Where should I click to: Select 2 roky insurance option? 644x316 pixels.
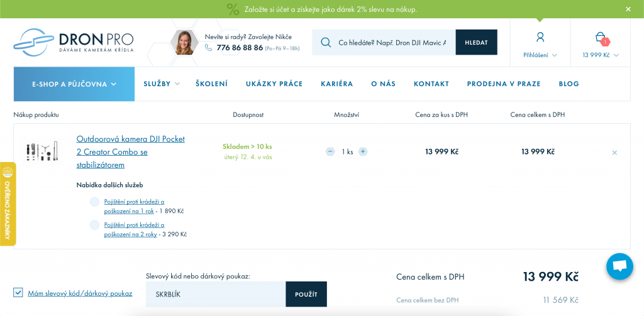(x=94, y=225)
